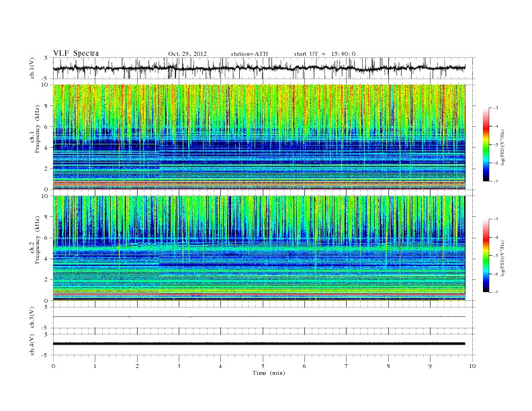Viewport: 532px width, 411px height.
Task: Click inside the ch.2 spectrogram panel
Action: [x=259, y=248]
